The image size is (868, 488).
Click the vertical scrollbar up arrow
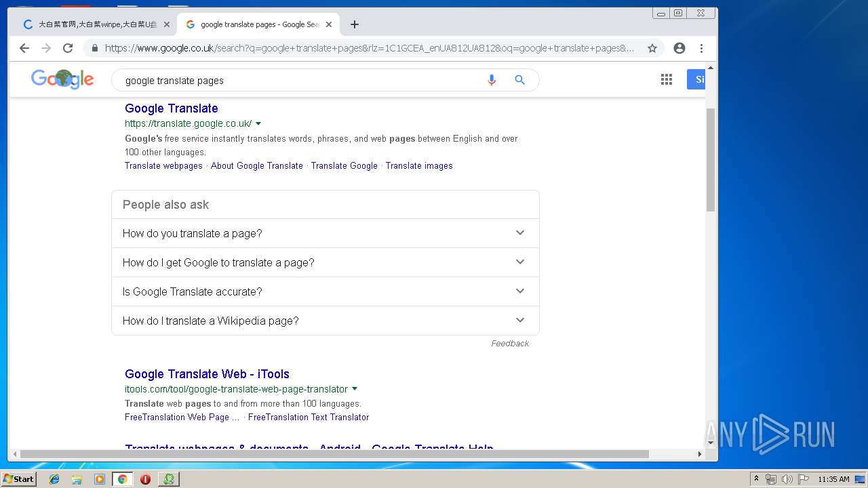pyautogui.click(x=711, y=68)
